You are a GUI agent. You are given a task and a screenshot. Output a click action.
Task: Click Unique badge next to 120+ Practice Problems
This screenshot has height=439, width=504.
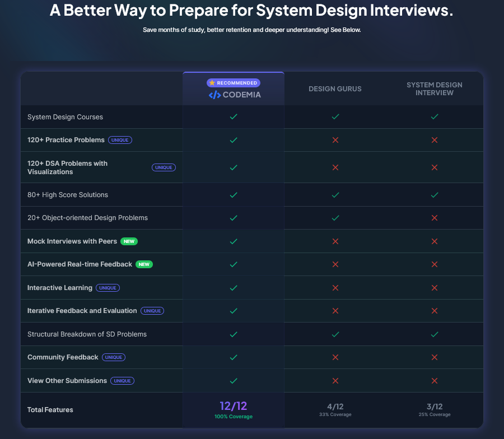coord(120,140)
